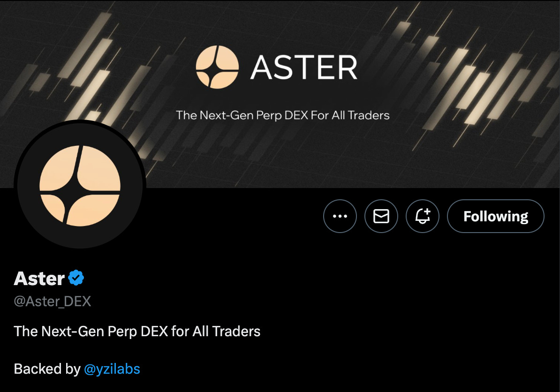Turn on notifications with bell icon
Viewport: 560px width, 392px height.
pos(423,216)
